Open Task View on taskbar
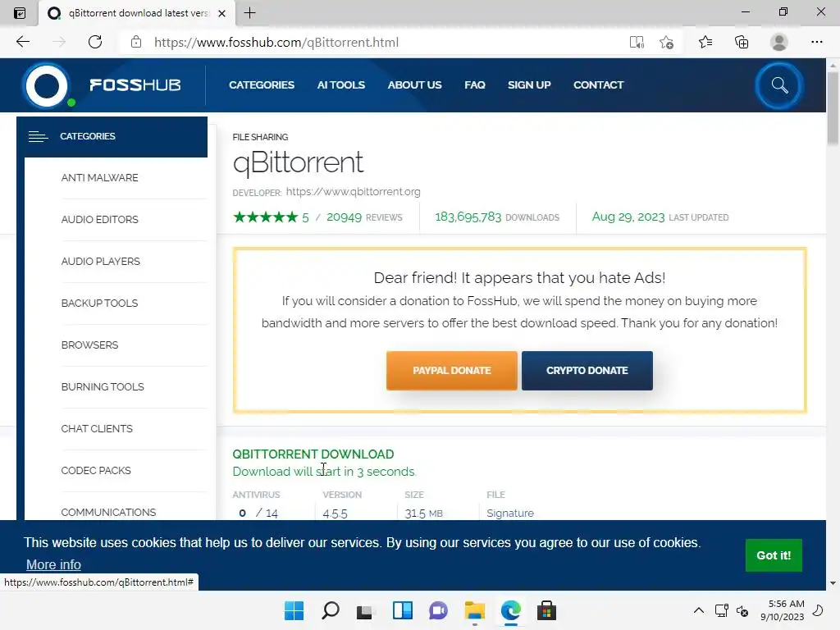The width and height of the screenshot is (840, 630). (x=366, y=610)
